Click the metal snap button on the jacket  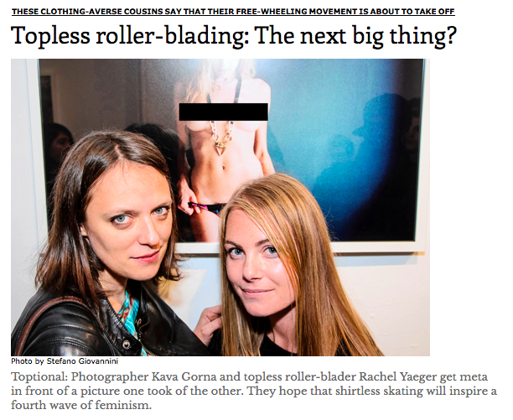point(127,345)
